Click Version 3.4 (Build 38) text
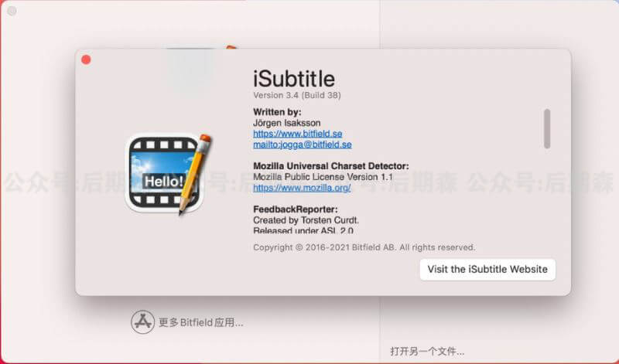This screenshot has height=364, width=619. (x=297, y=95)
